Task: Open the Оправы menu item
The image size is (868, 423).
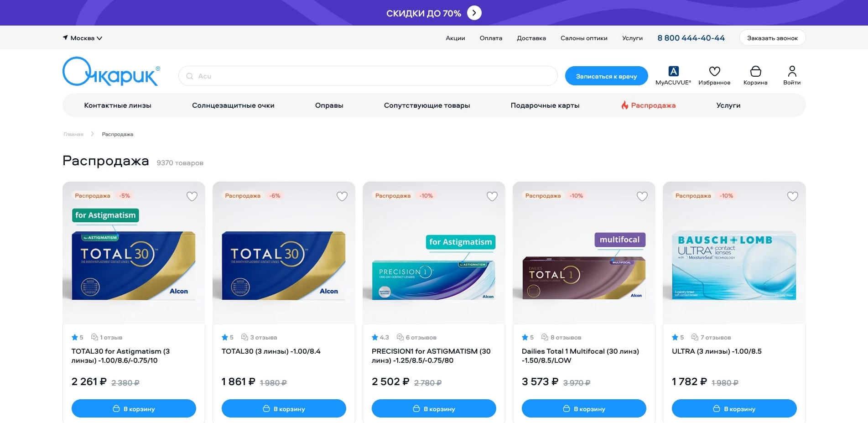Action: click(329, 105)
